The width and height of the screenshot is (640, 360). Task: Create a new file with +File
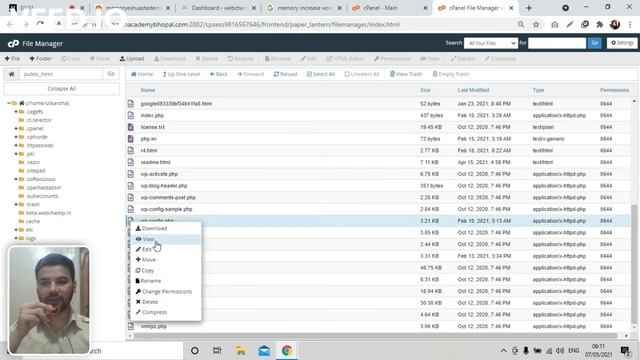pos(12,59)
